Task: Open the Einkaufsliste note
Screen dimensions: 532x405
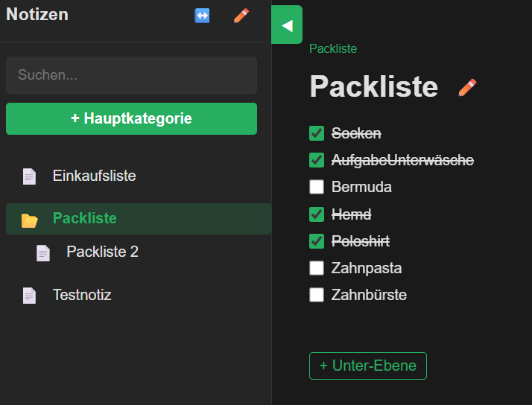Action: point(94,176)
